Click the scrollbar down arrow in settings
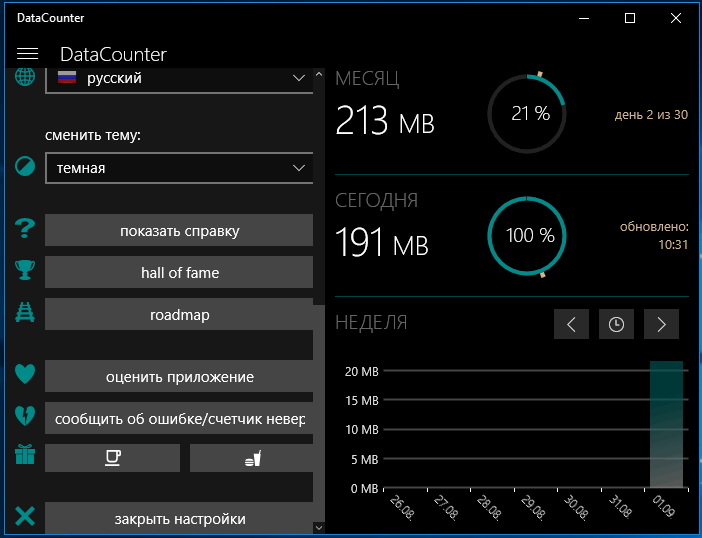 pos(319,527)
